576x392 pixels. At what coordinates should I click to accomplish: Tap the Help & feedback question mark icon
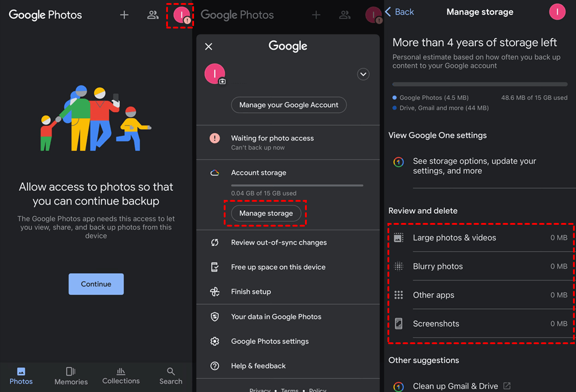click(x=215, y=366)
